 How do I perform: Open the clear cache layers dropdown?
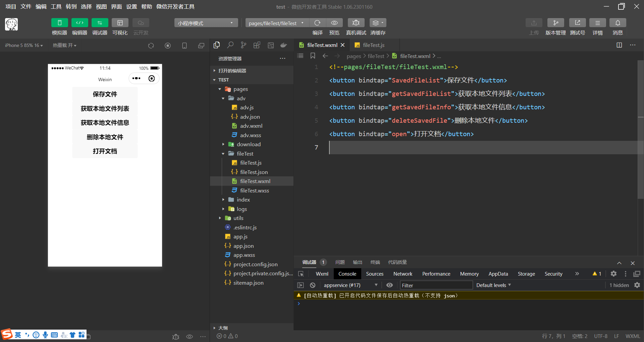[378, 23]
